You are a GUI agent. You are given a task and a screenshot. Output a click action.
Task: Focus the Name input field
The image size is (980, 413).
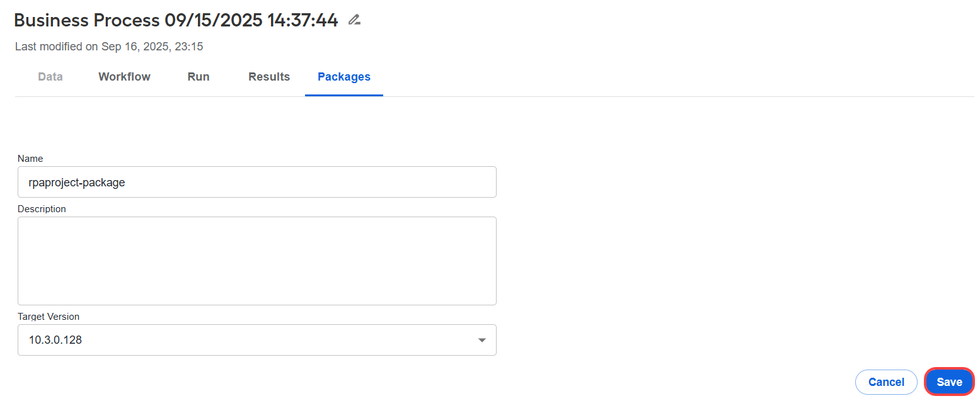click(x=257, y=182)
